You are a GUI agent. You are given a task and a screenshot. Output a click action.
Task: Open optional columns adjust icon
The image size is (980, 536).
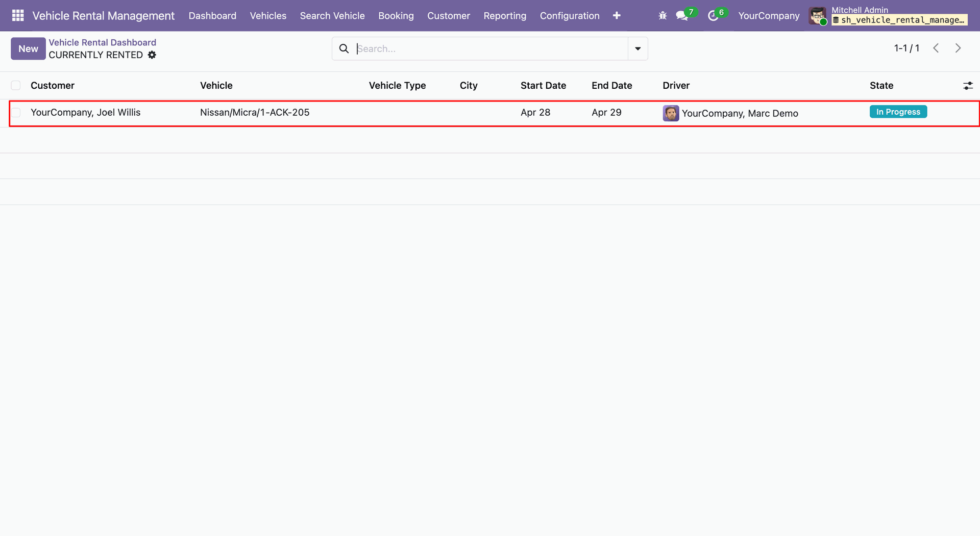pos(968,86)
